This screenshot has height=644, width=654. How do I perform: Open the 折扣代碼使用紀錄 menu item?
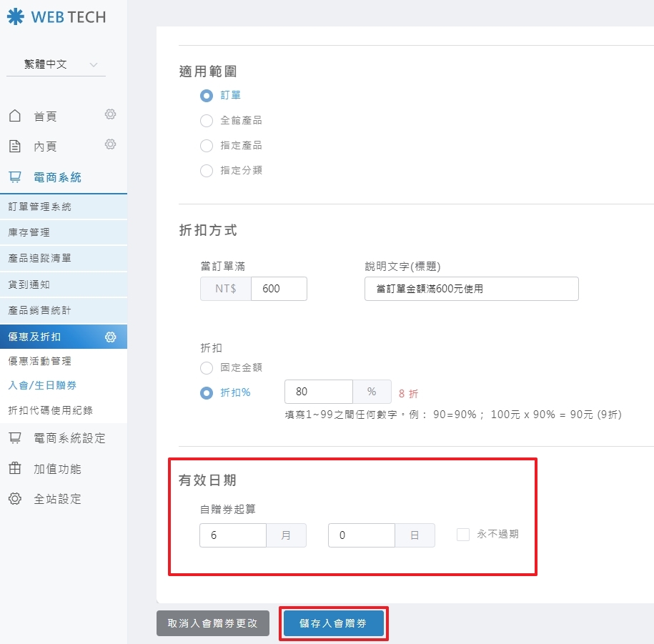50,409
